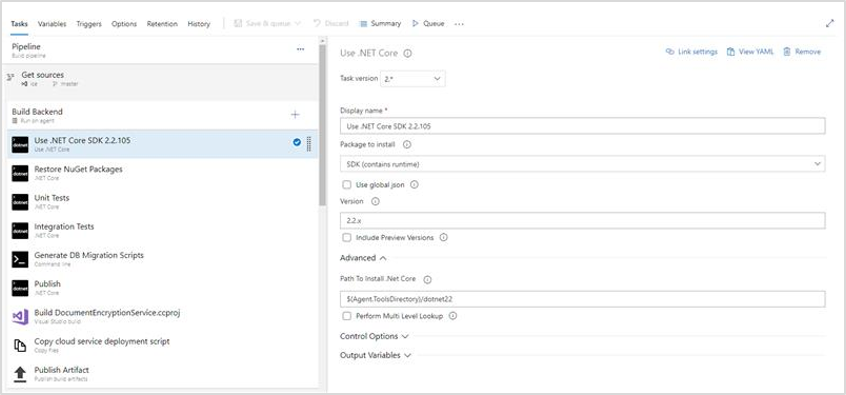Open the toolbar more actions ellipsis

(459, 24)
